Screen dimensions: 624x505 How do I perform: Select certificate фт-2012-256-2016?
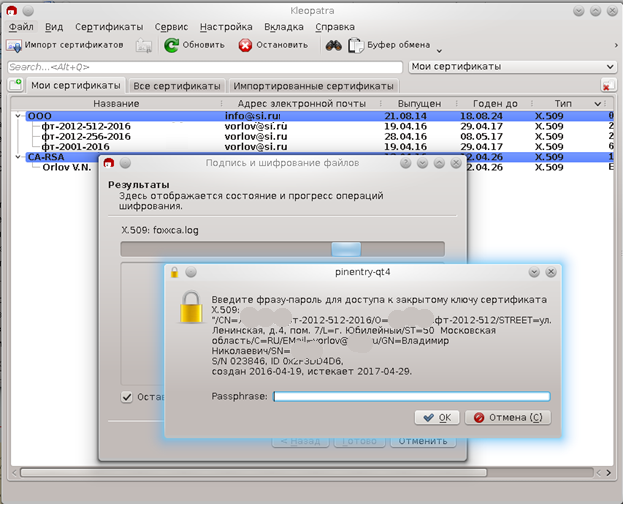[x=86, y=136]
